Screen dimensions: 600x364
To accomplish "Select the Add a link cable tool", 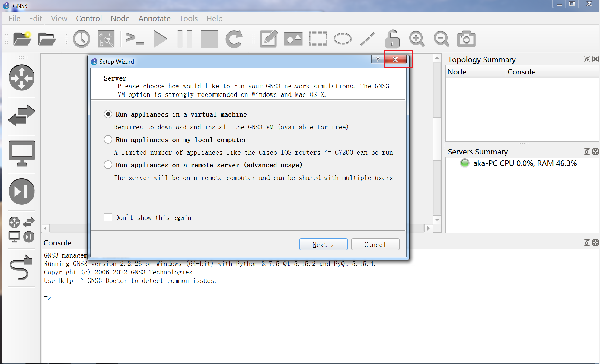I will [21, 267].
